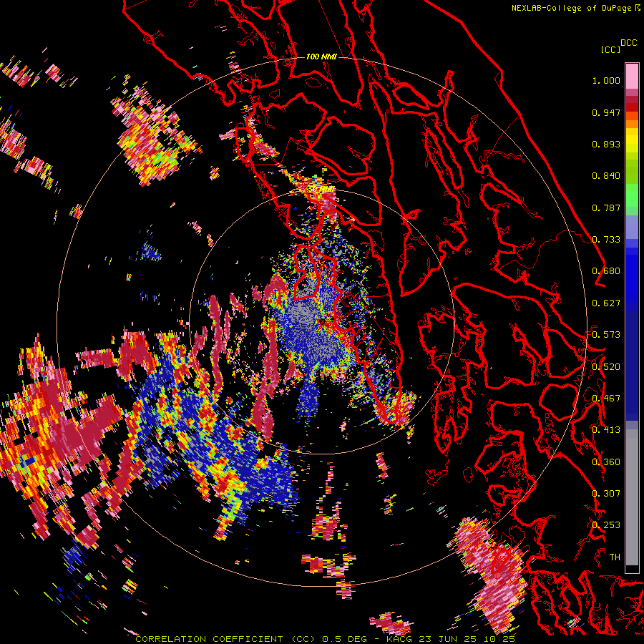Select the 0.360 scale value
This screenshot has height=644, width=644.
click(606, 462)
